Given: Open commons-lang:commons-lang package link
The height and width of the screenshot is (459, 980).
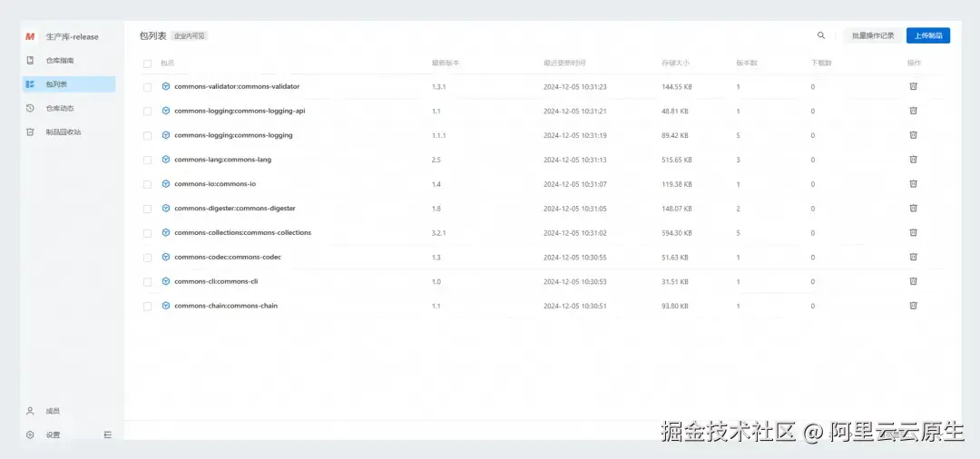Looking at the screenshot, I should pyautogui.click(x=222, y=160).
